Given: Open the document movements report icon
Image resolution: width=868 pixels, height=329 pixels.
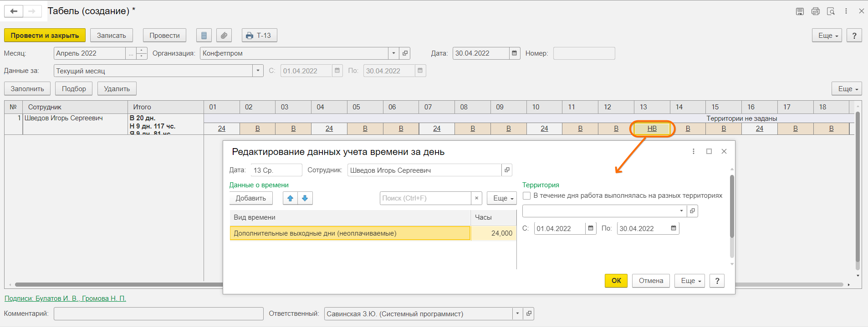Looking at the screenshot, I should 204,36.
